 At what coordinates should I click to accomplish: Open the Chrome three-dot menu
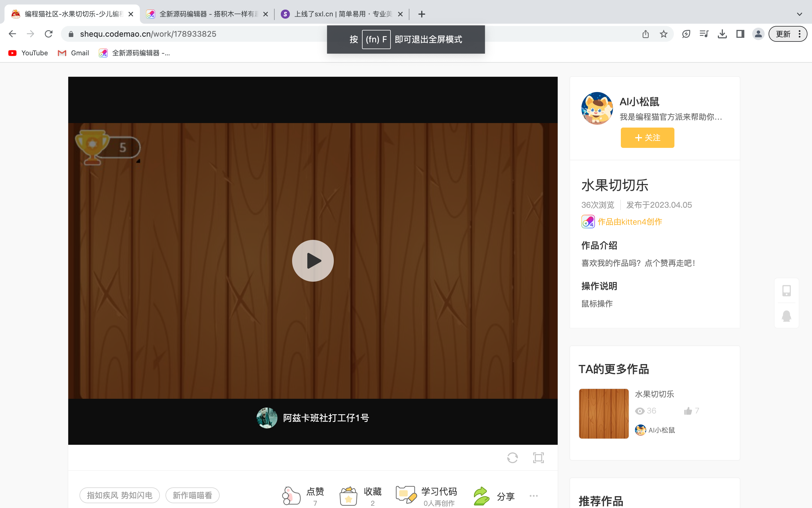click(800, 34)
